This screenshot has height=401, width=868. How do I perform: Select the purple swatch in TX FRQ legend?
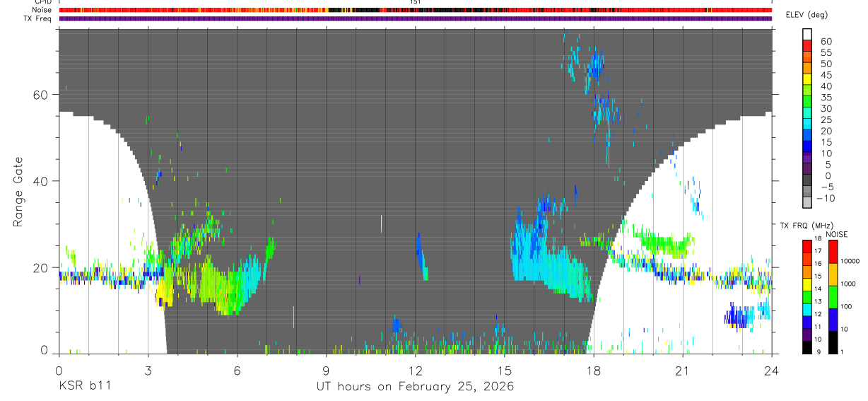(x=807, y=335)
